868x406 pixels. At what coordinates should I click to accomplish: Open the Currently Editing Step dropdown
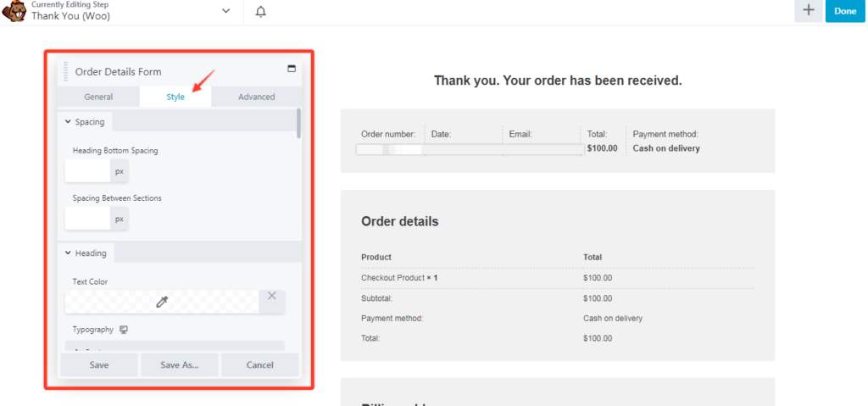[x=225, y=11]
